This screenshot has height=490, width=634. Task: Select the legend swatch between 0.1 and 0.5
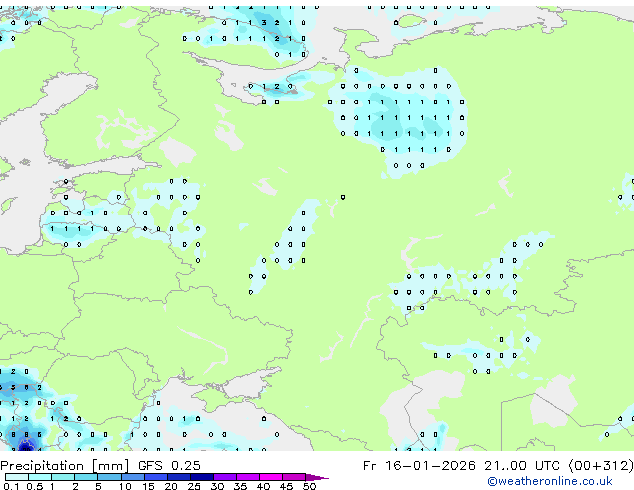[17, 477]
